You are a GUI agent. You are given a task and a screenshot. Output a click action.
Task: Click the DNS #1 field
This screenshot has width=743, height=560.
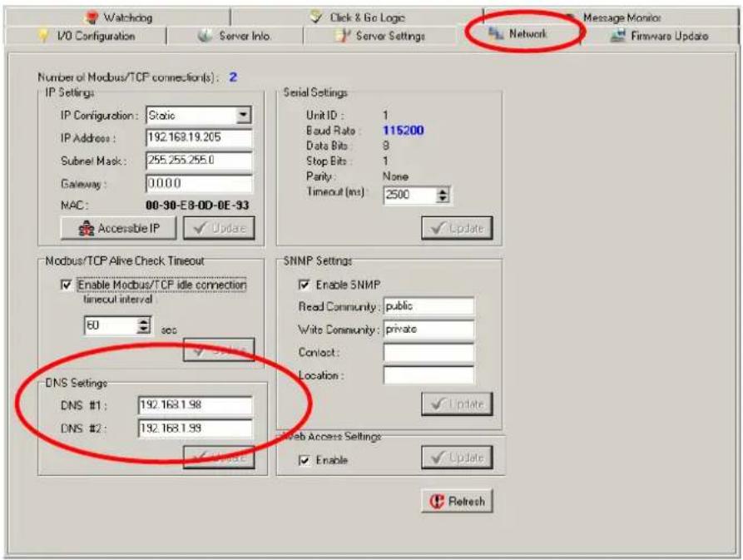coord(196,405)
